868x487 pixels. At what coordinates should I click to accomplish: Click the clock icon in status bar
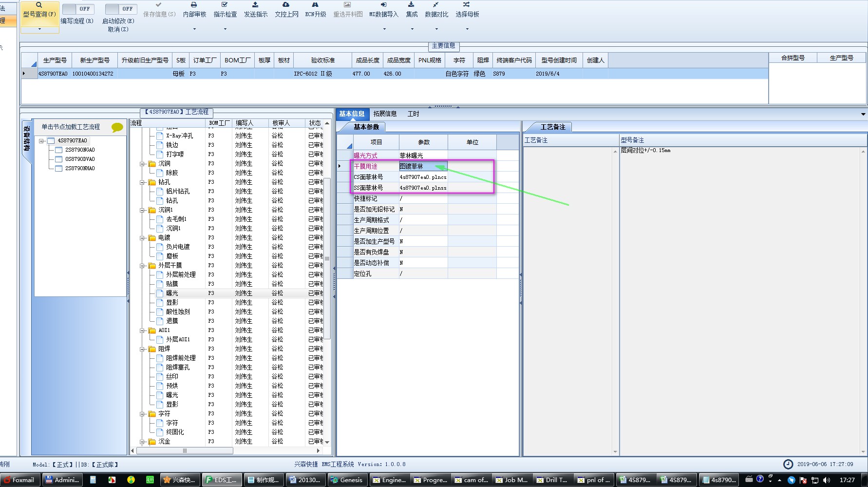point(788,464)
